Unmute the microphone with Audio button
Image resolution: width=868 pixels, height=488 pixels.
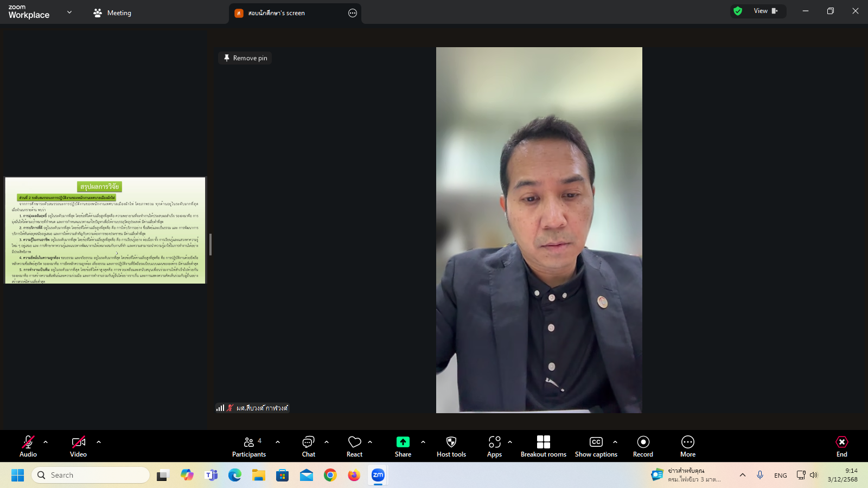point(28,446)
